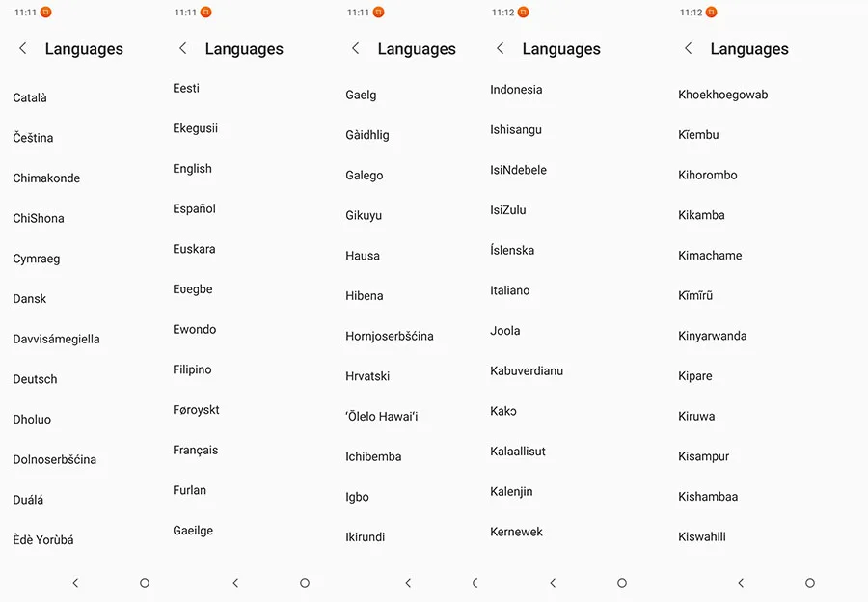This screenshot has width=868, height=602.
Task: Select Kinyarwanda language entry
Action: pos(712,336)
